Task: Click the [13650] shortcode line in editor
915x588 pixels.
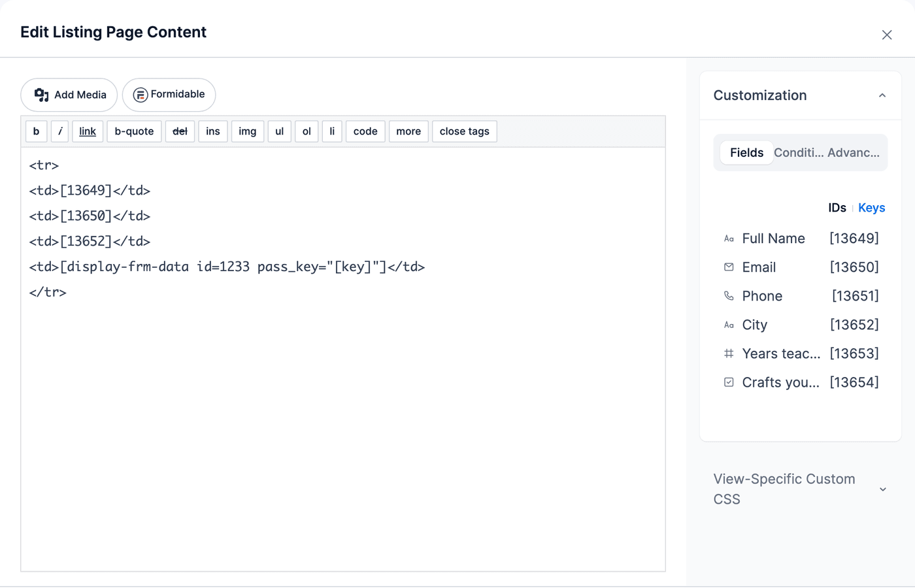Action: coord(90,216)
